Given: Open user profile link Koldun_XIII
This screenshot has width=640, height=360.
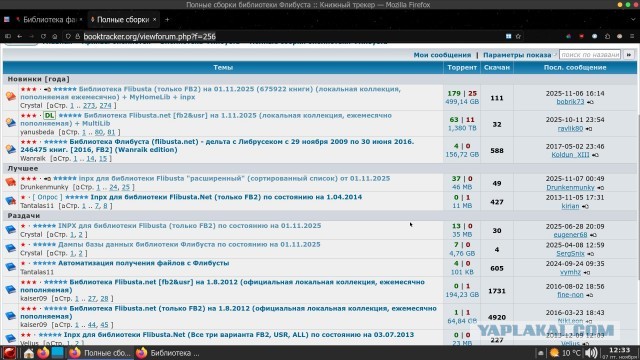Looking at the screenshot, I should [570, 155].
